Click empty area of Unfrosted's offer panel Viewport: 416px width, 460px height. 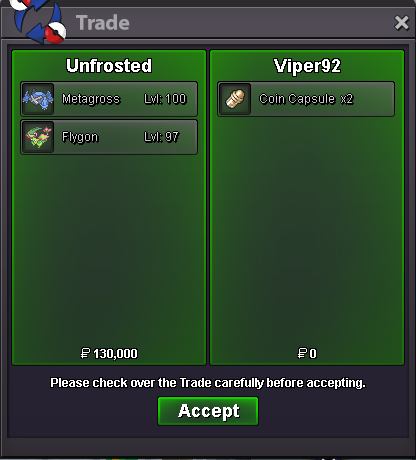109,250
